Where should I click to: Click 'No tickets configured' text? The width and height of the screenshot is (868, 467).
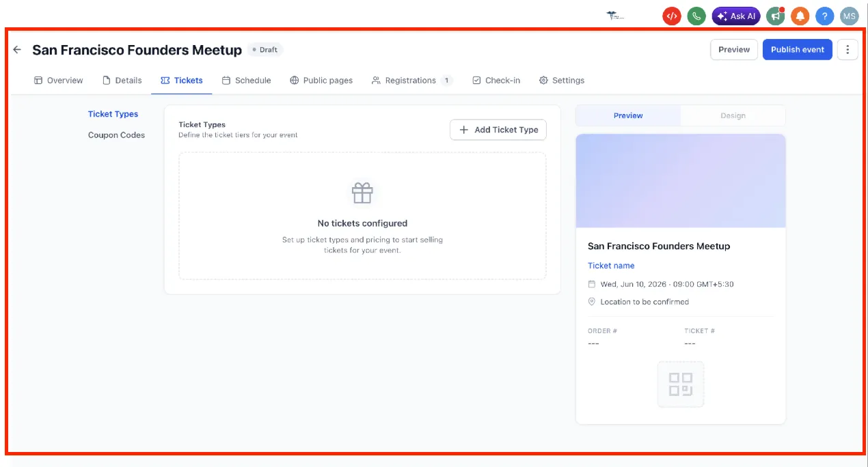[x=362, y=223]
